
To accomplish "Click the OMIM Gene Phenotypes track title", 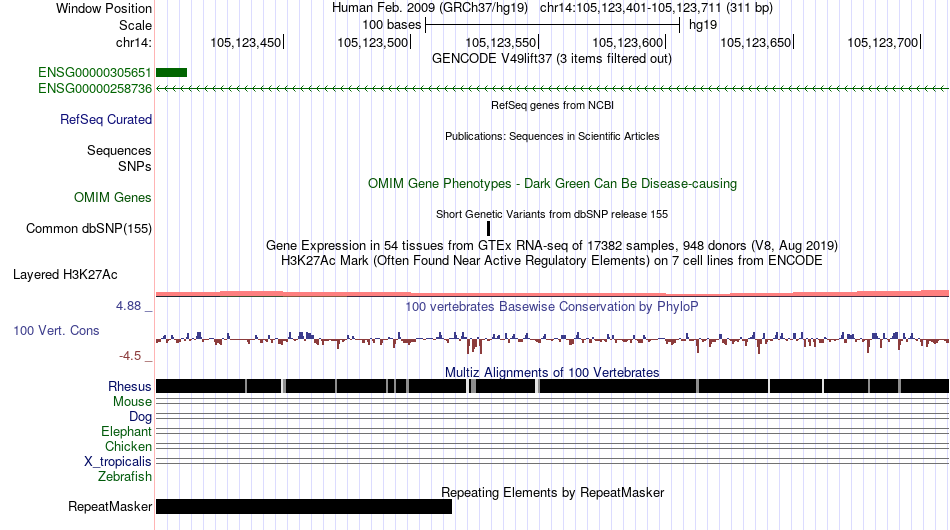I will point(553,184).
